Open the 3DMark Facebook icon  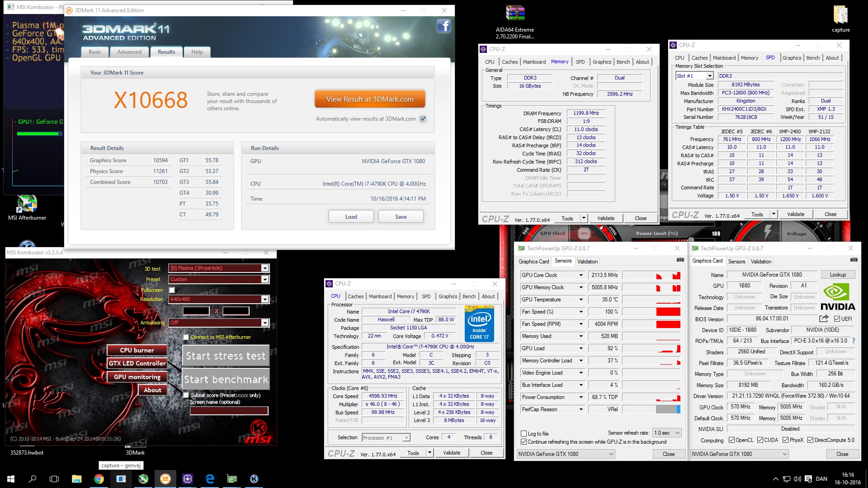point(443,26)
